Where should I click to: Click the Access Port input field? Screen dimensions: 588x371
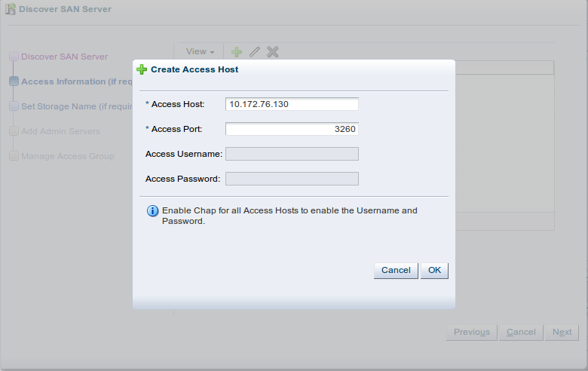pos(292,129)
